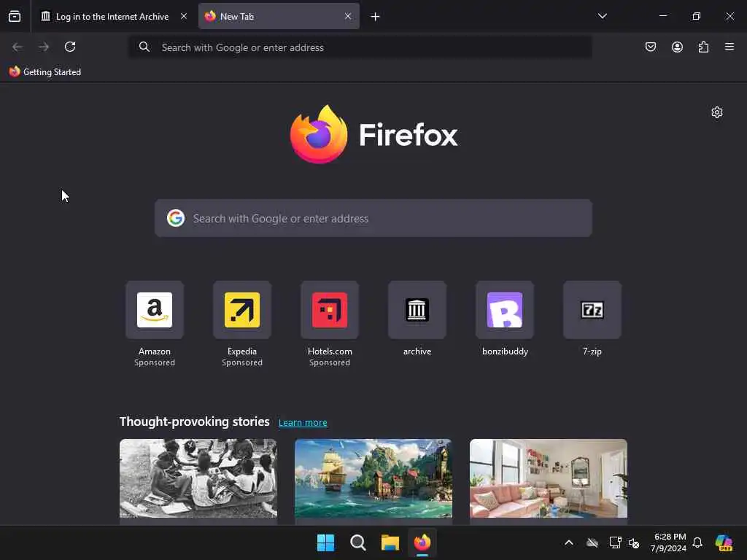Open the Copilot preview taskbar icon
Screen dimensions: 747x560
click(724, 542)
